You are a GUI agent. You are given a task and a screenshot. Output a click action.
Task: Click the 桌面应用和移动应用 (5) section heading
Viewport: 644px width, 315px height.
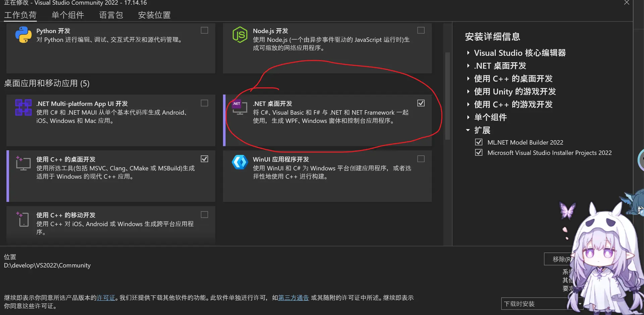coord(47,83)
